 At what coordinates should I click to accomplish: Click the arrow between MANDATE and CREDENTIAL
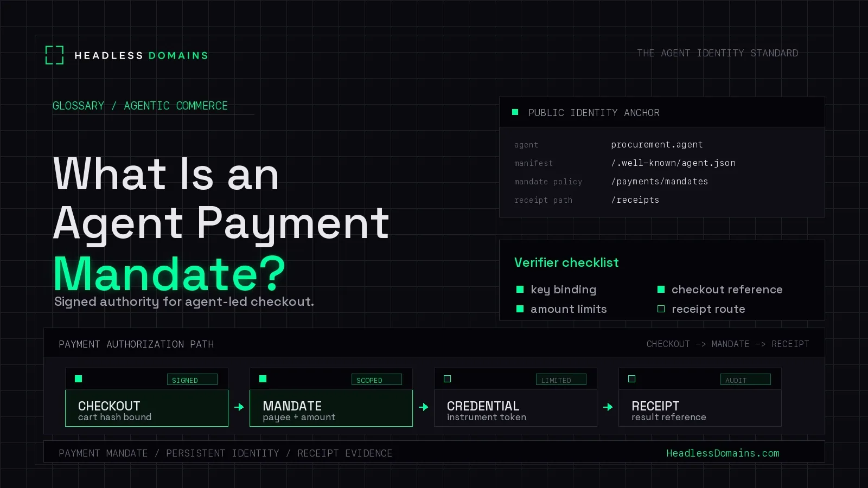click(423, 407)
